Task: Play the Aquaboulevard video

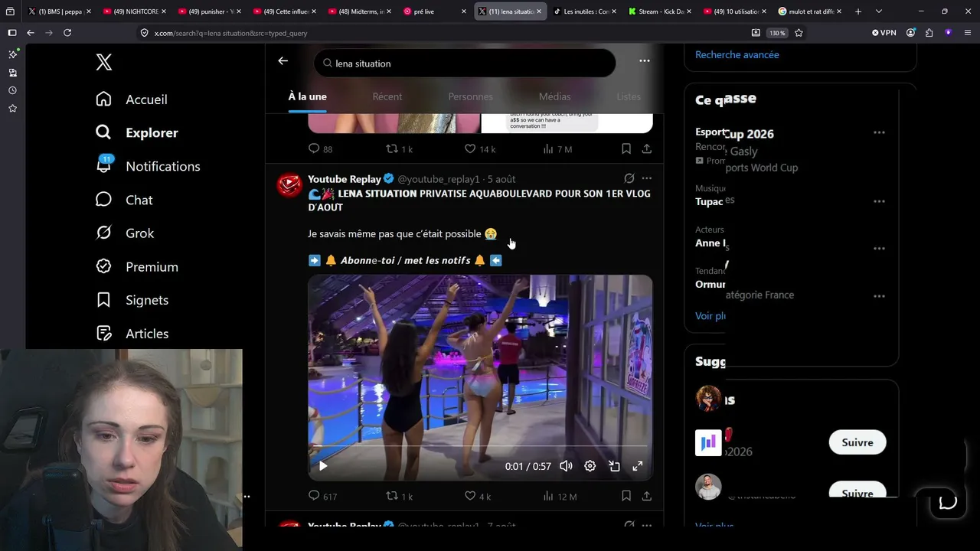Action: tap(323, 466)
